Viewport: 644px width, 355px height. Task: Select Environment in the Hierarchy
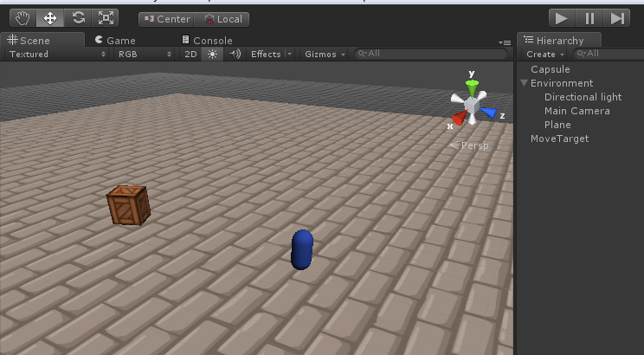pyautogui.click(x=562, y=83)
